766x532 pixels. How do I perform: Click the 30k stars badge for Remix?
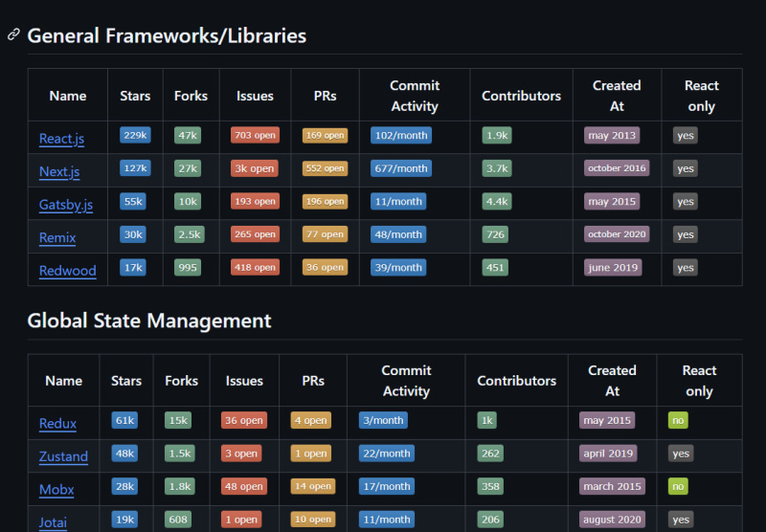pyautogui.click(x=133, y=234)
